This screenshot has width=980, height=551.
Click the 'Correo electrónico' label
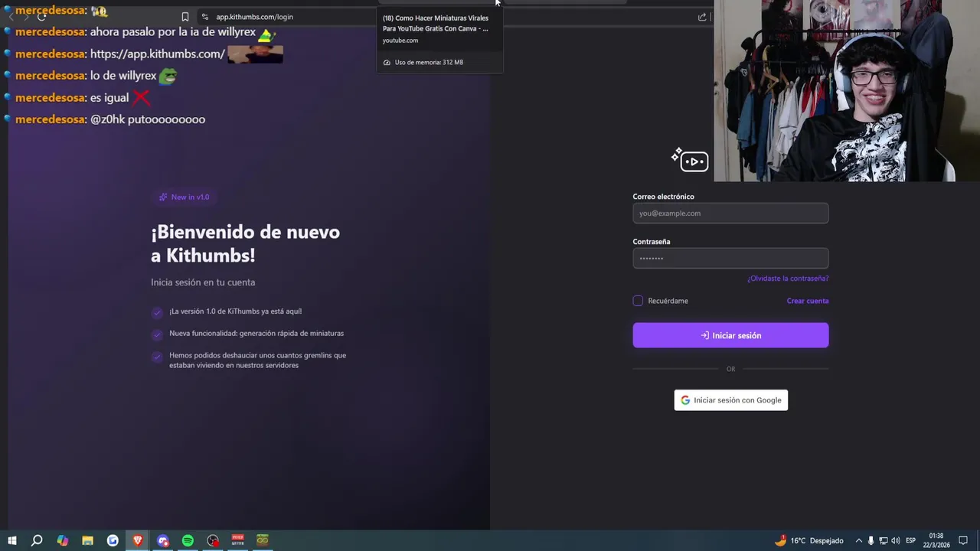point(663,197)
